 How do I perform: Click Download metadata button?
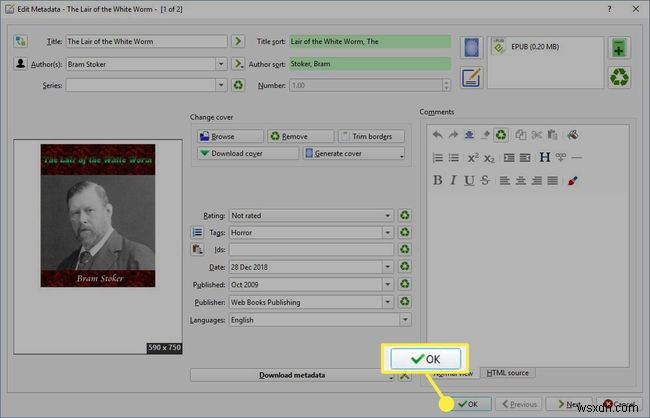[292, 375]
